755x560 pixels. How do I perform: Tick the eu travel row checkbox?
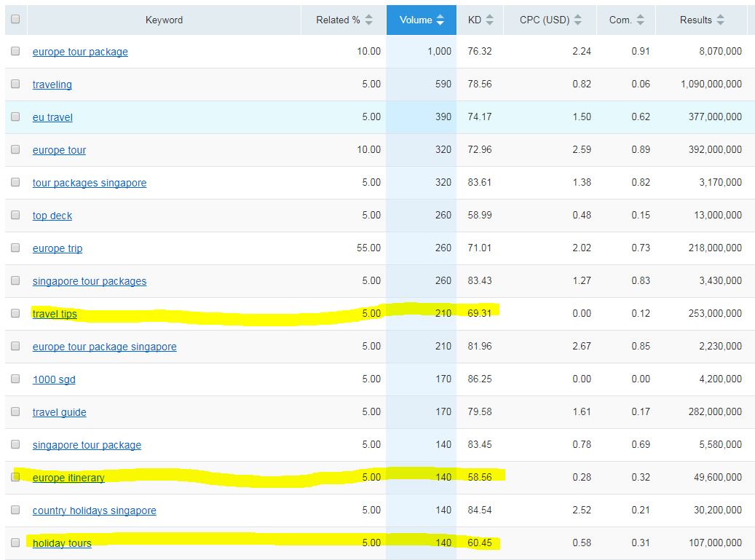[15, 117]
